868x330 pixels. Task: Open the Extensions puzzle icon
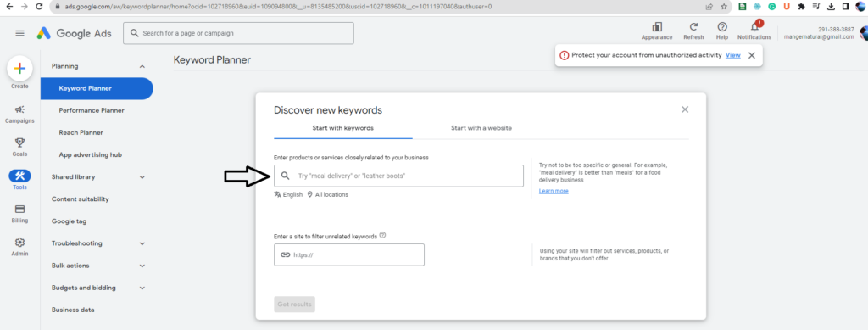[802, 7]
